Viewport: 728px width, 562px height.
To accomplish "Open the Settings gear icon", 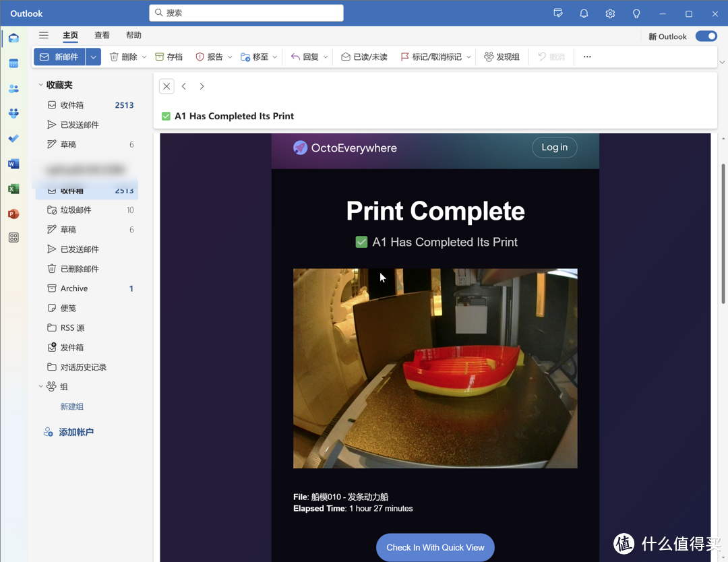I will (610, 13).
